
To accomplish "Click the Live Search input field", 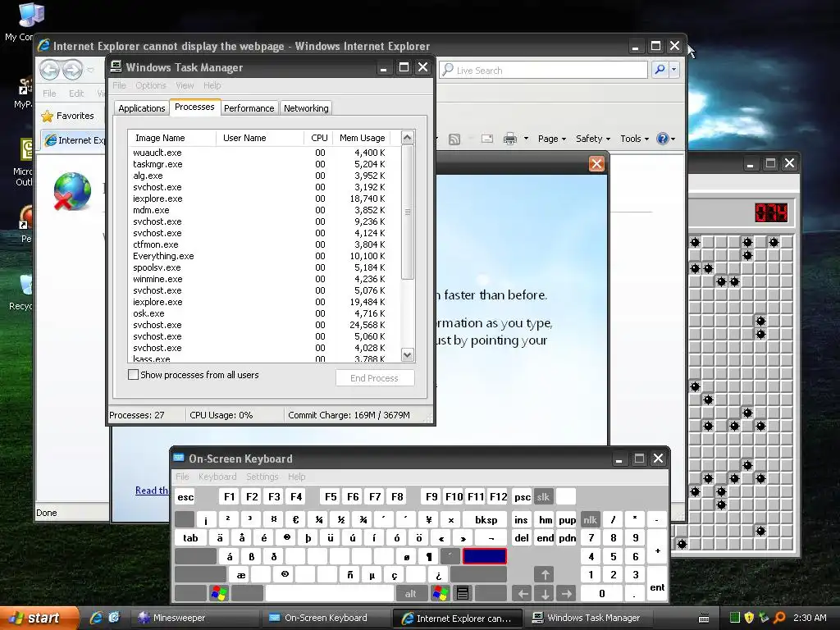I will click(543, 71).
